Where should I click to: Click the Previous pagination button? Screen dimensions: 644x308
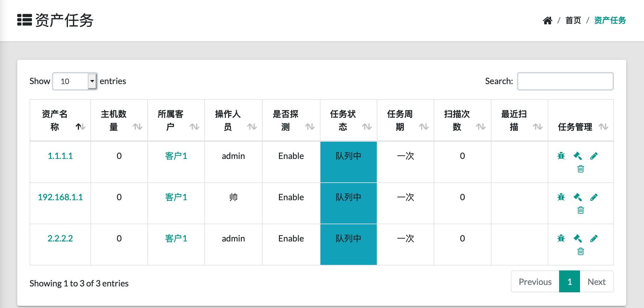(535, 282)
